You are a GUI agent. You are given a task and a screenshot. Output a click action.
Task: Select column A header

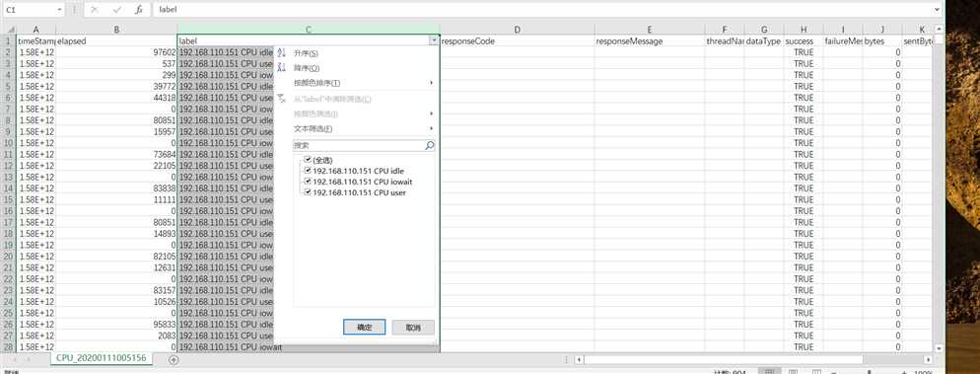coord(35,30)
